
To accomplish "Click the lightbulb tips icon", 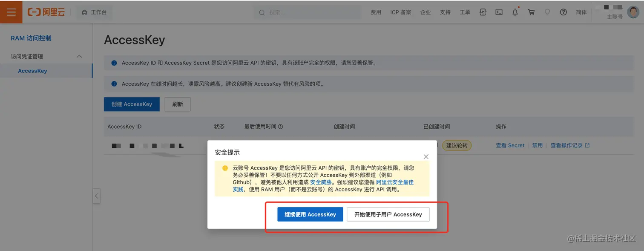I will click(x=547, y=12).
